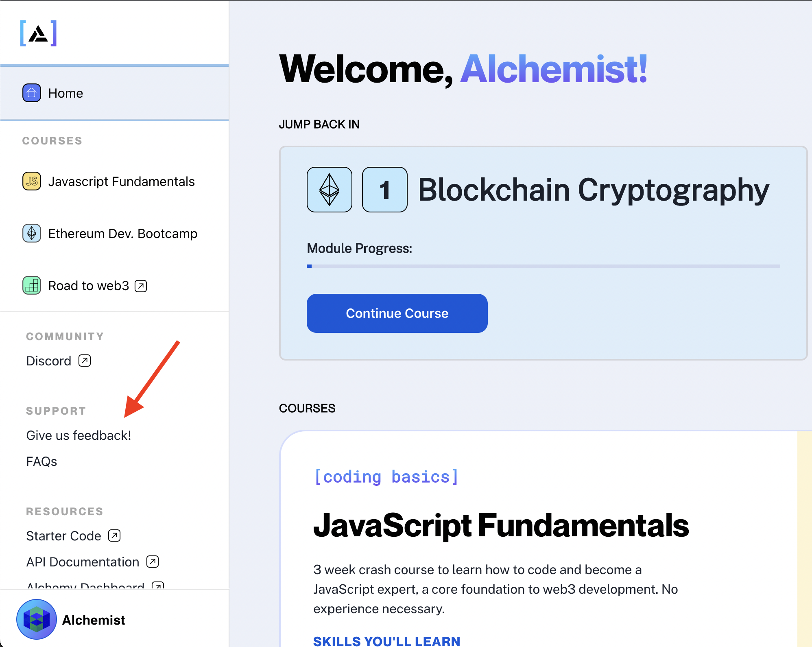The image size is (812, 647).
Task: Click the Ethereum logo on the Blockchain Cryptography card
Action: point(329,190)
